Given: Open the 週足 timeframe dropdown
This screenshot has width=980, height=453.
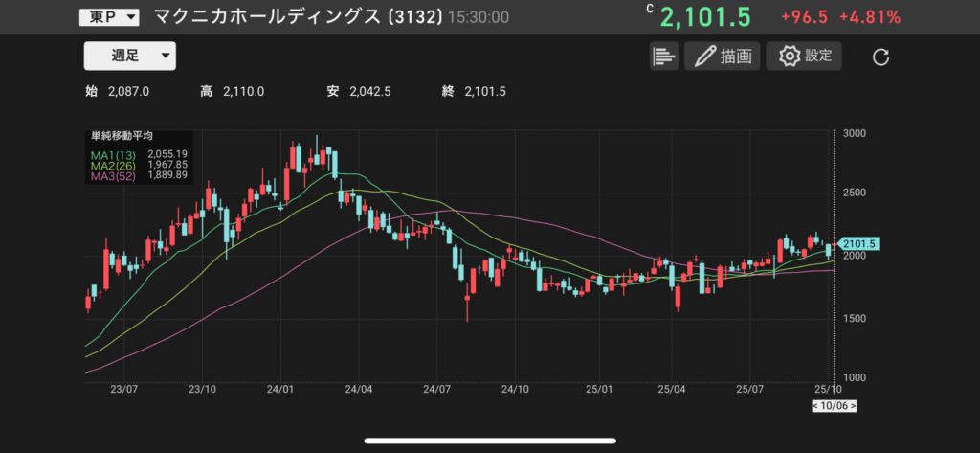Looking at the screenshot, I should (129, 57).
